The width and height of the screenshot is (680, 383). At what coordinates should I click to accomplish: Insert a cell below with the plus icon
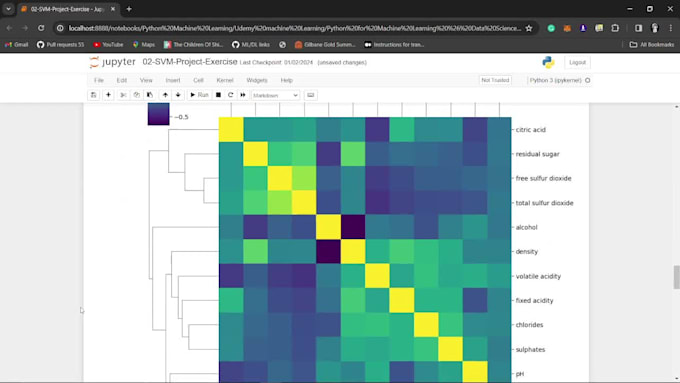[108, 95]
